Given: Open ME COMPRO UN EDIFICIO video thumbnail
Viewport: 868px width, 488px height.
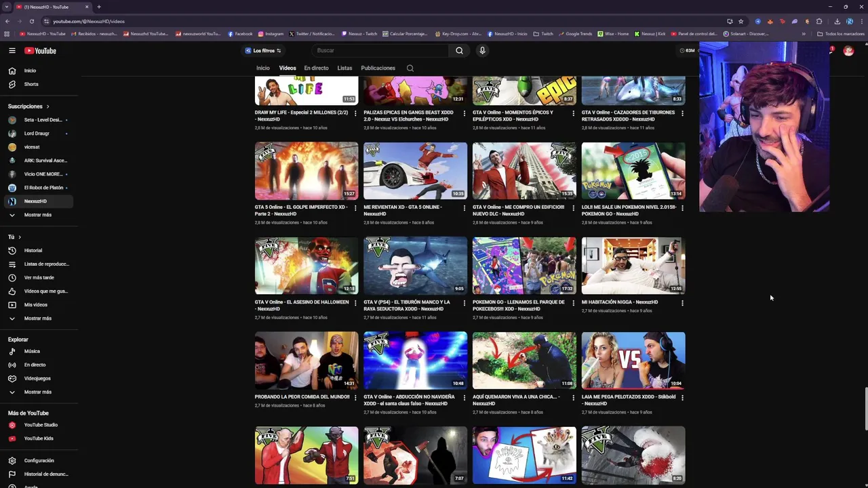Looking at the screenshot, I should [524, 171].
